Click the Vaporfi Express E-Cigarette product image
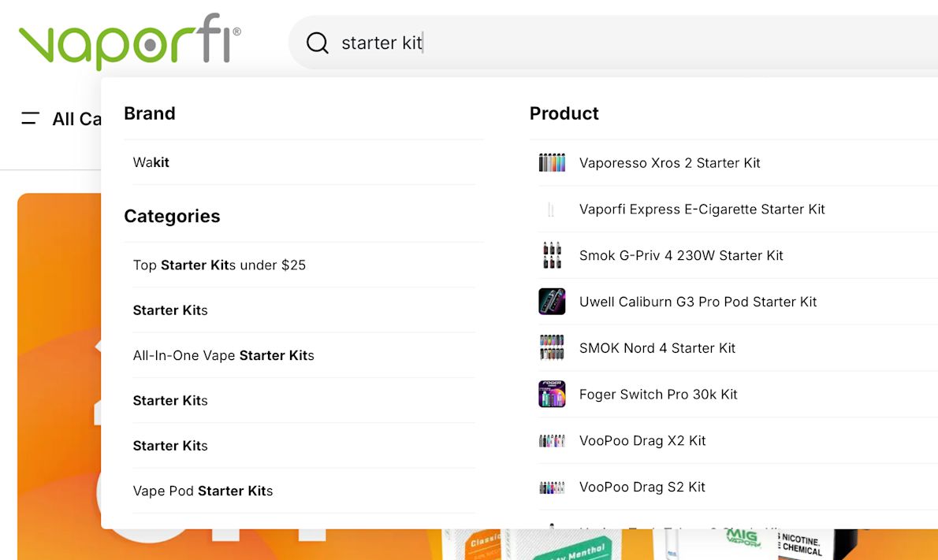Image resolution: width=938 pixels, height=560 pixels. [552, 209]
